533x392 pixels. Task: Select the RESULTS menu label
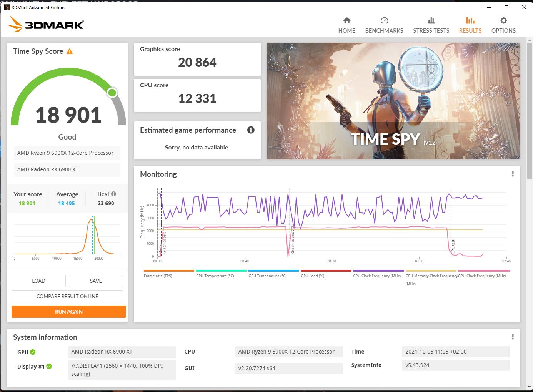pyautogui.click(x=470, y=31)
